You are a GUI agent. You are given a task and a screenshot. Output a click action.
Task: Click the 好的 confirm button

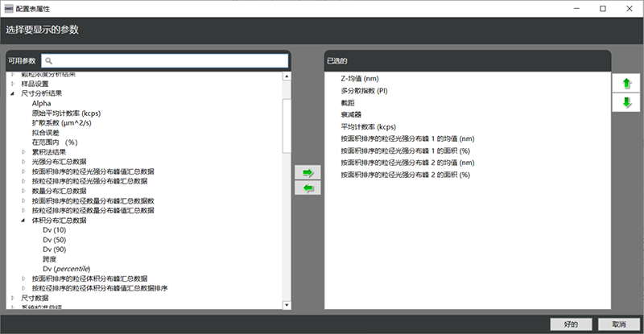(x=571, y=324)
